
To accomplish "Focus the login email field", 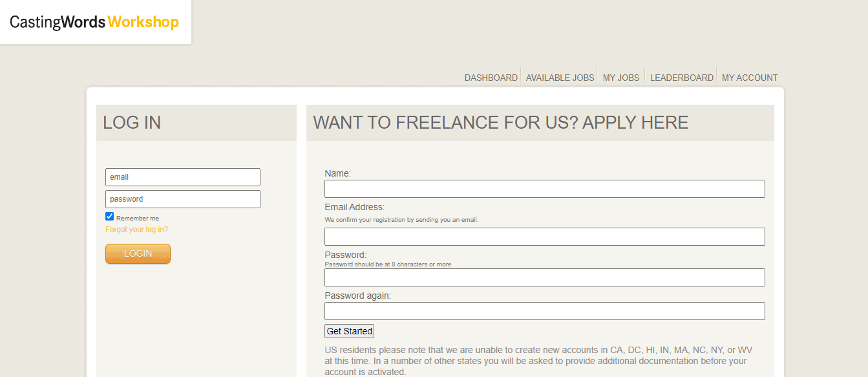I will 183,177.
